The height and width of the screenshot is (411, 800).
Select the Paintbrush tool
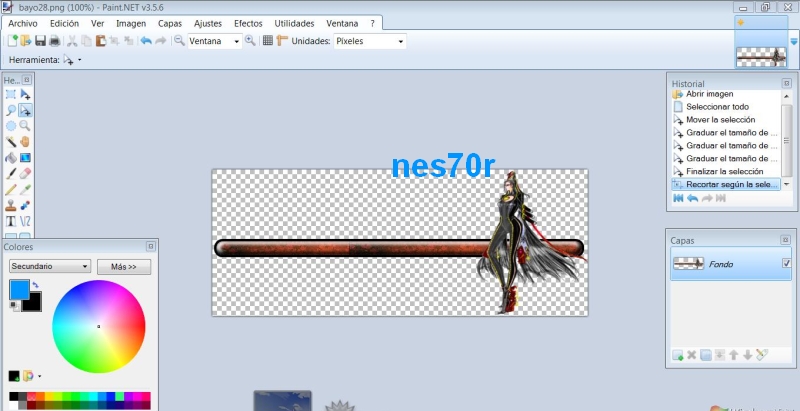tap(11, 174)
